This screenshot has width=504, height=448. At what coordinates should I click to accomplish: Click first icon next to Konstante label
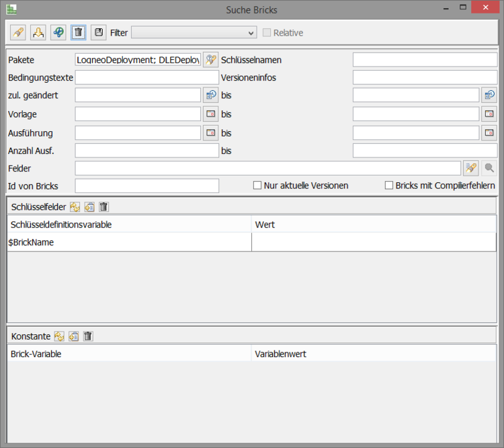59,336
